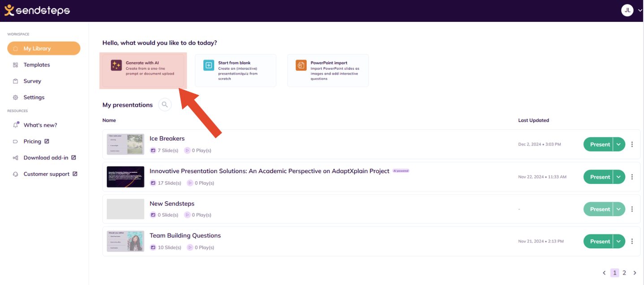
Task: Click 17 Slide(s) count
Action: point(166,183)
